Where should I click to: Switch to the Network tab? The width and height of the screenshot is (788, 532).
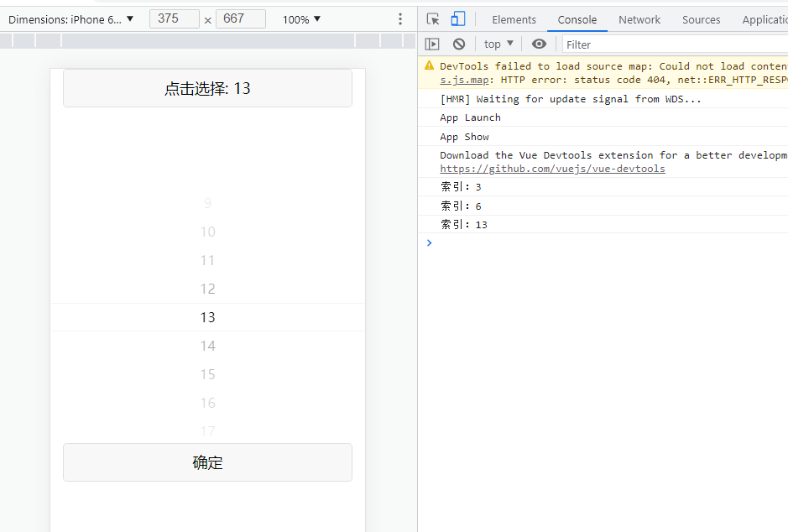point(639,19)
